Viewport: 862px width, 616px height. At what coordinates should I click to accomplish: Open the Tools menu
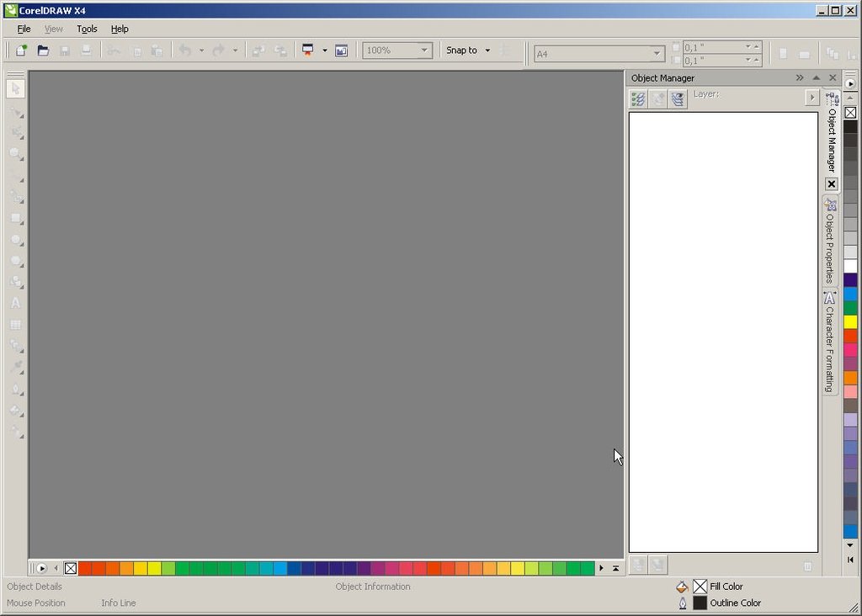[x=87, y=29]
